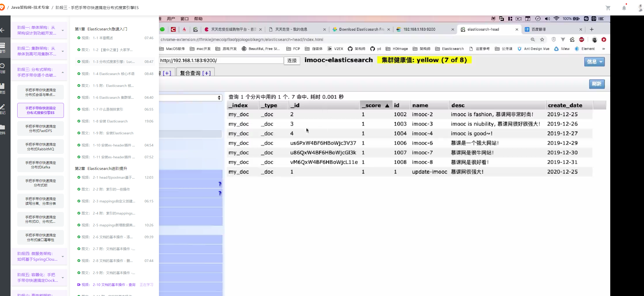Open the index select dropdown
The image size is (644, 296).
pyautogui.click(x=191, y=98)
